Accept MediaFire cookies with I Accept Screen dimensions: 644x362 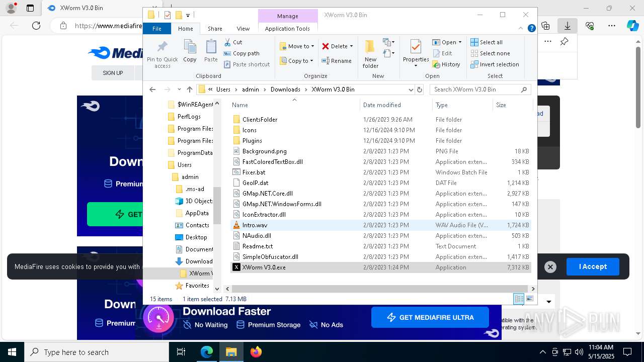click(x=593, y=266)
